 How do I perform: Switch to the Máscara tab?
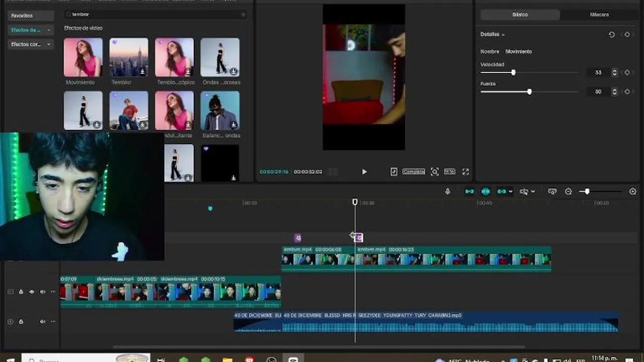599,15
